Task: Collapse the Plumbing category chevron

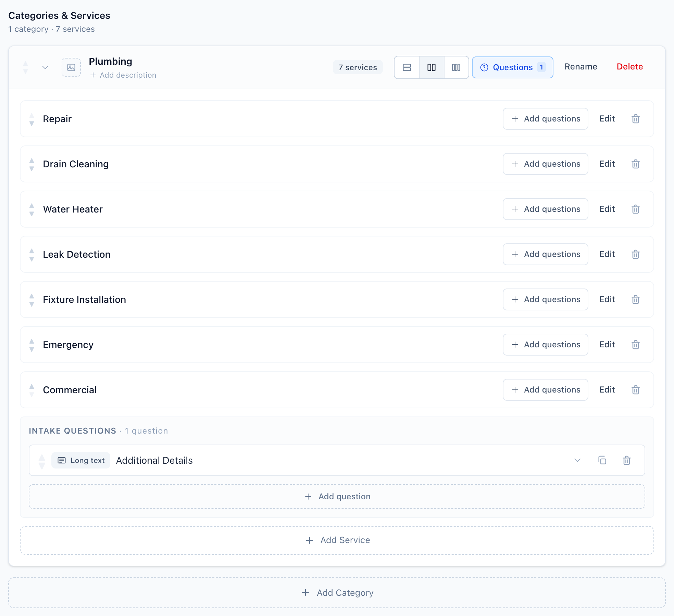Action: [45, 67]
